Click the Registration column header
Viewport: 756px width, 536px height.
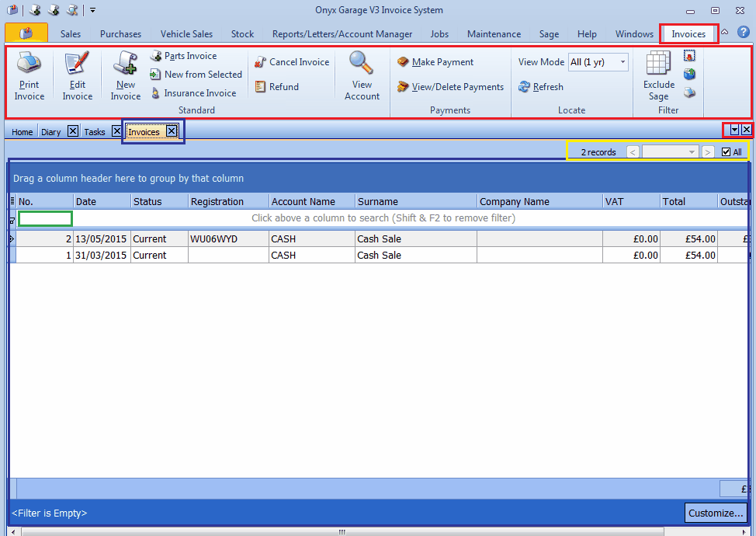tap(228, 202)
